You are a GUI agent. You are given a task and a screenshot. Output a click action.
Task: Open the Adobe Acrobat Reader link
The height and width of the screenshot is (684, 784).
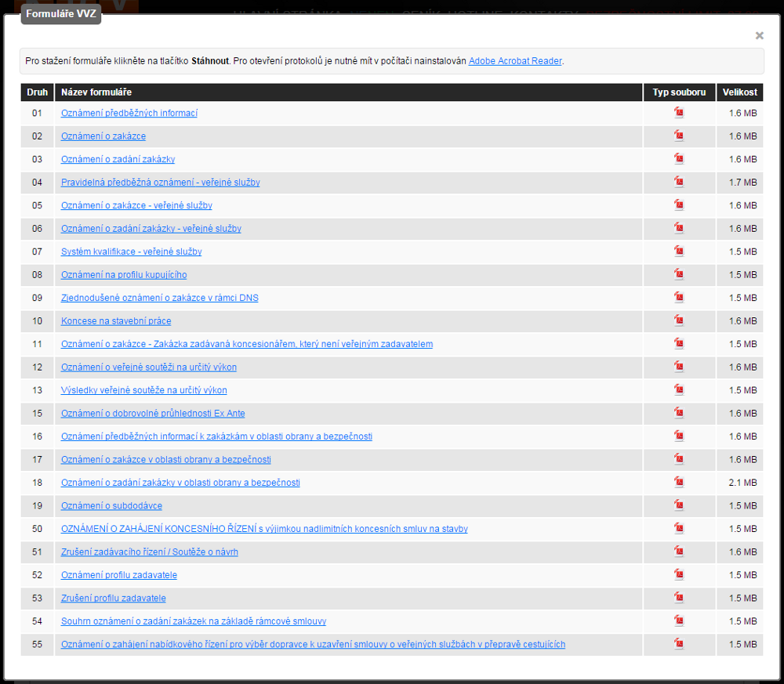(x=515, y=61)
